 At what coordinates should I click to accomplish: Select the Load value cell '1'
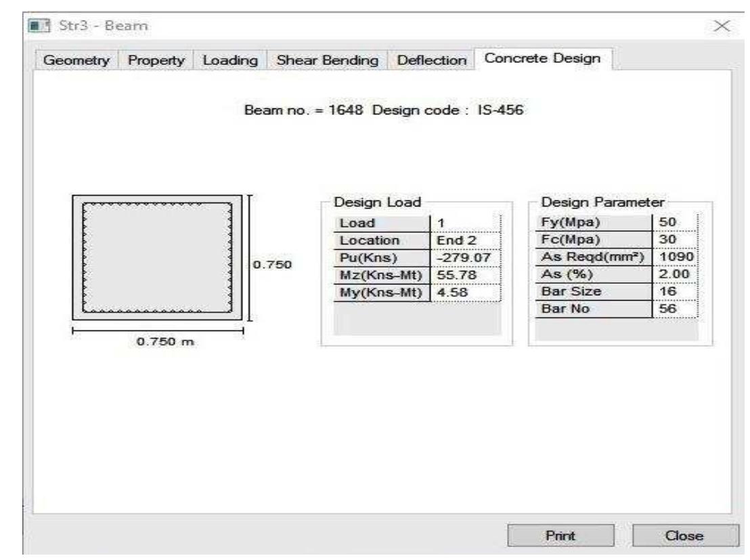click(x=466, y=223)
